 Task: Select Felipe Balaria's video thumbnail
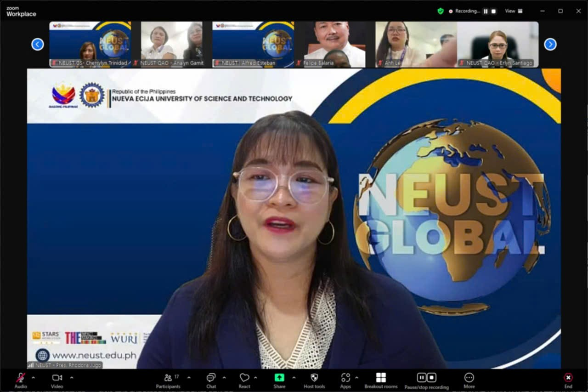click(x=335, y=45)
